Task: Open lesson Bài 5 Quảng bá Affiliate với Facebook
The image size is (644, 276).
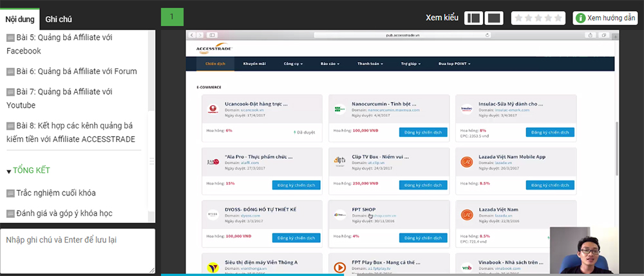Action: 59,44
